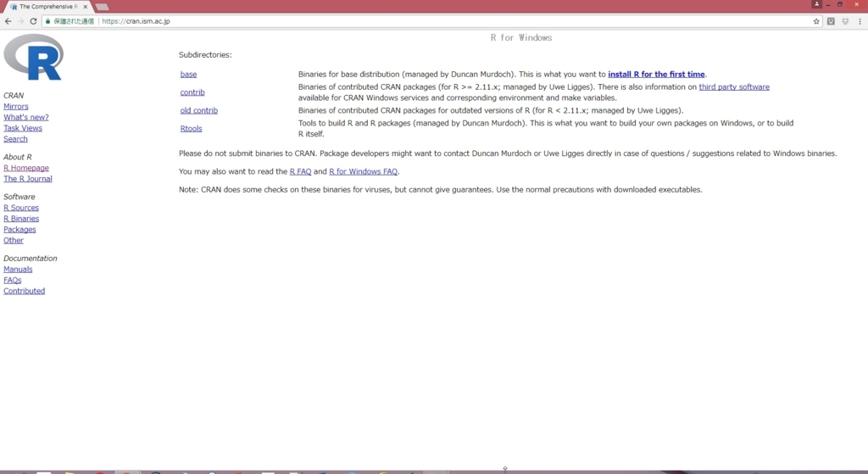Open a new tab button
The height and width of the screenshot is (474, 868).
pos(102,7)
